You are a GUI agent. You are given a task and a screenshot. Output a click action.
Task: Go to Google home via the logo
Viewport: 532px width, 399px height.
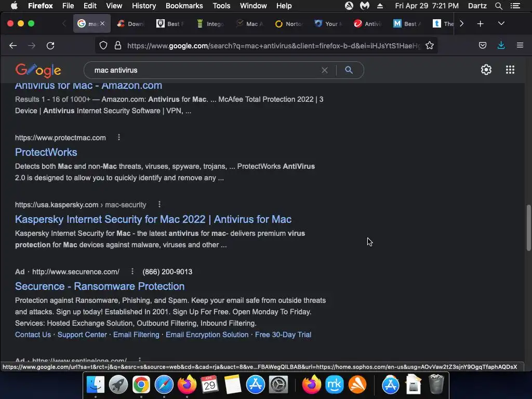pyautogui.click(x=38, y=70)
